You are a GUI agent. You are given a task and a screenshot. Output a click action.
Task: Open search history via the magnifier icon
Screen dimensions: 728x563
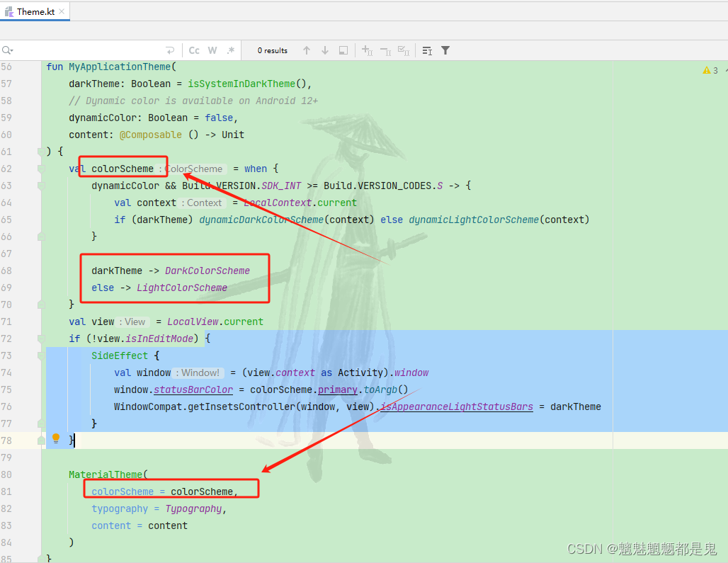point(7,50)
